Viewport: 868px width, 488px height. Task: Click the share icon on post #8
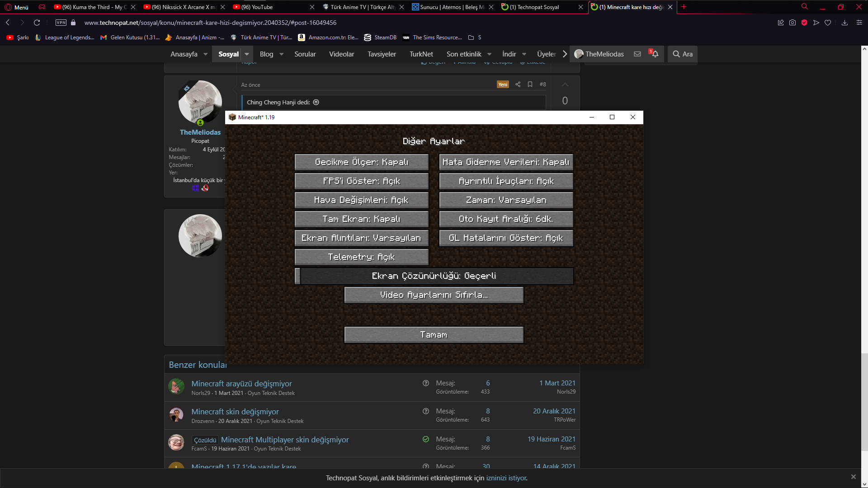pos(518,84)
